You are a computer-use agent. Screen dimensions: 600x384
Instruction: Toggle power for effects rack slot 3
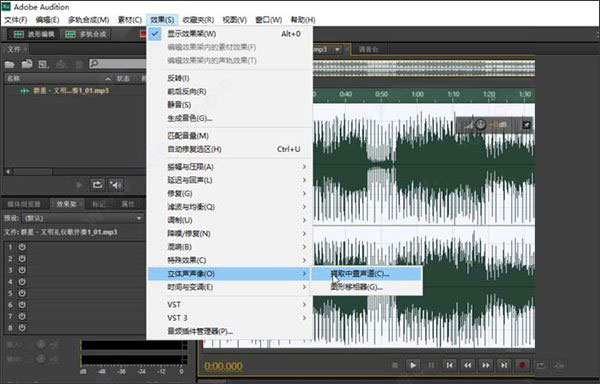coord(22,270)
